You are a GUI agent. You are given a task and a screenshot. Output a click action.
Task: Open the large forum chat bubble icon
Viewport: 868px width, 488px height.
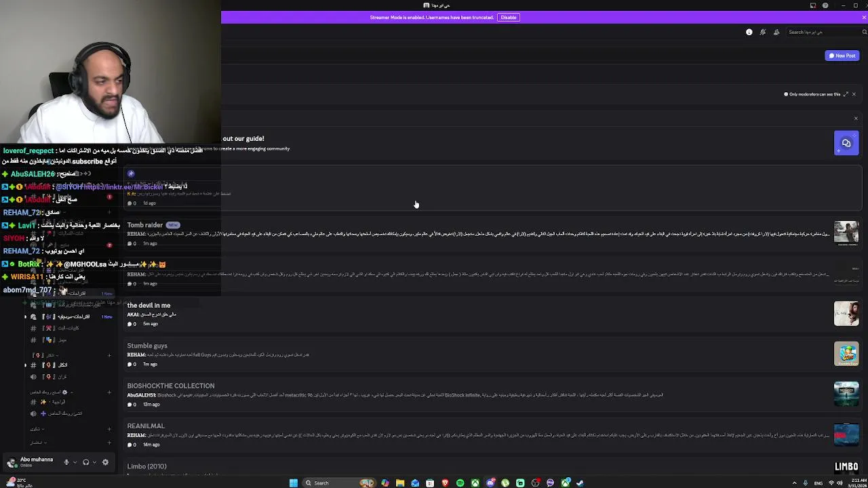(x=846, y=143)
